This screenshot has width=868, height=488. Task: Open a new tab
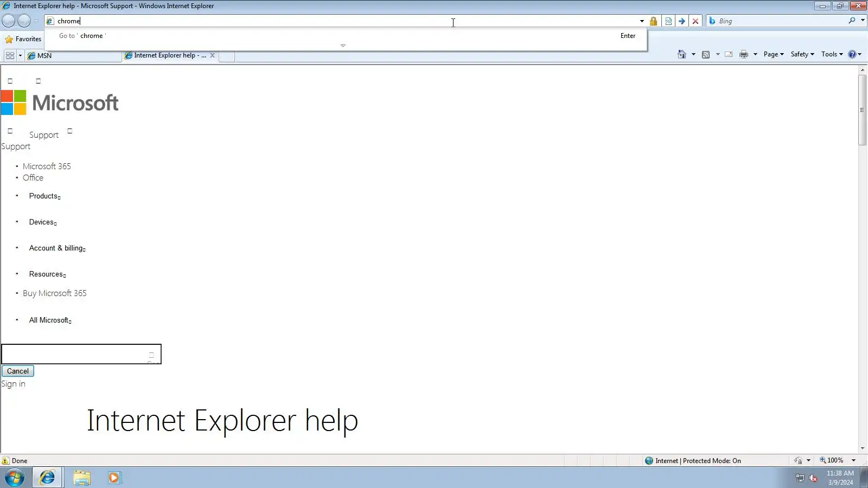coord(227,56)
